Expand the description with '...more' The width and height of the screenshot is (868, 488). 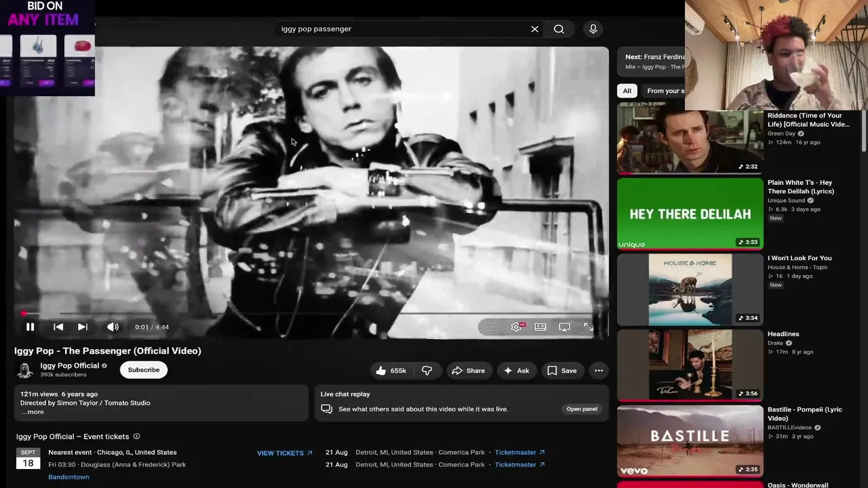(x=33, y=412)
